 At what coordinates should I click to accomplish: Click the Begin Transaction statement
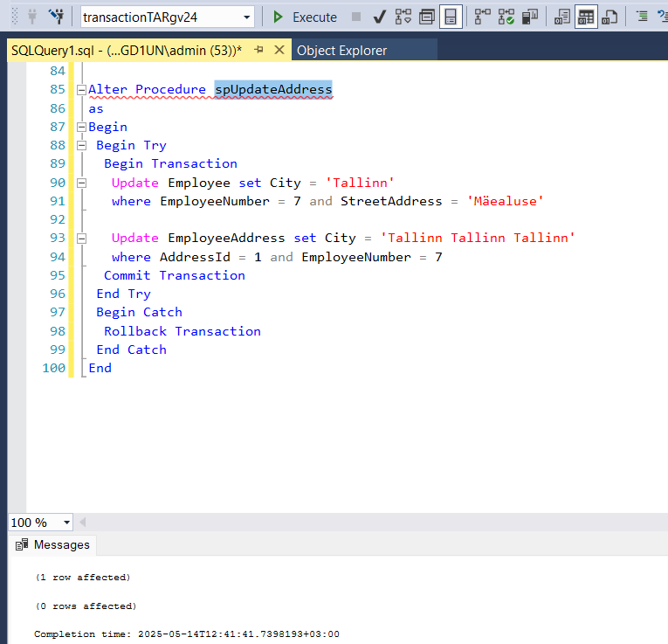pyautogui.click(x=171, y=163)
